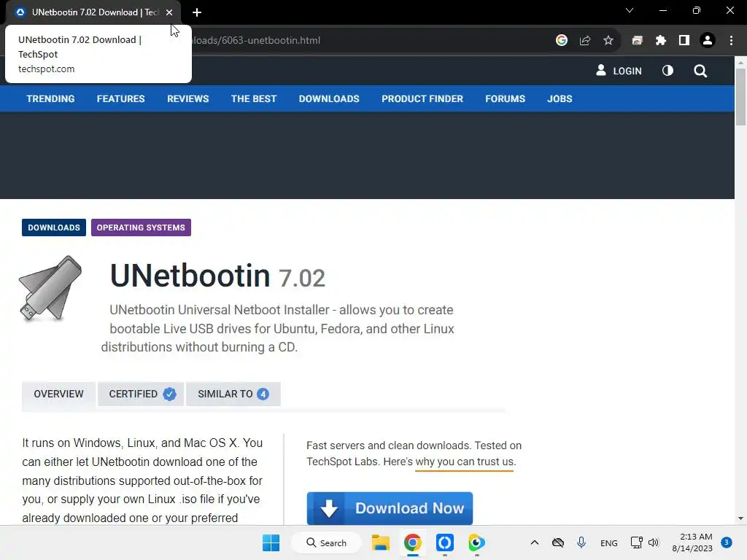Visit the FORUMS section
The height and width of the screenshot is (560, 747).
(506, 99)
